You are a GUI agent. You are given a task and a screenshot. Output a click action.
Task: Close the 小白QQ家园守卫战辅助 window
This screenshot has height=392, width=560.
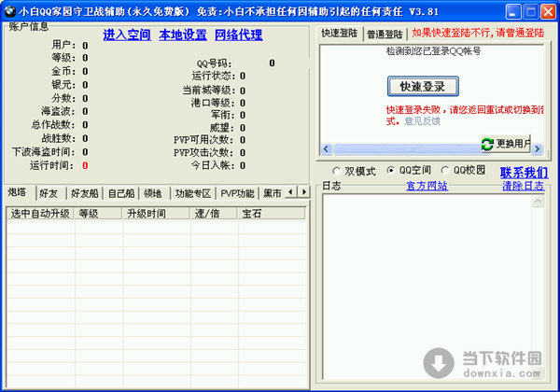(548, 11)
